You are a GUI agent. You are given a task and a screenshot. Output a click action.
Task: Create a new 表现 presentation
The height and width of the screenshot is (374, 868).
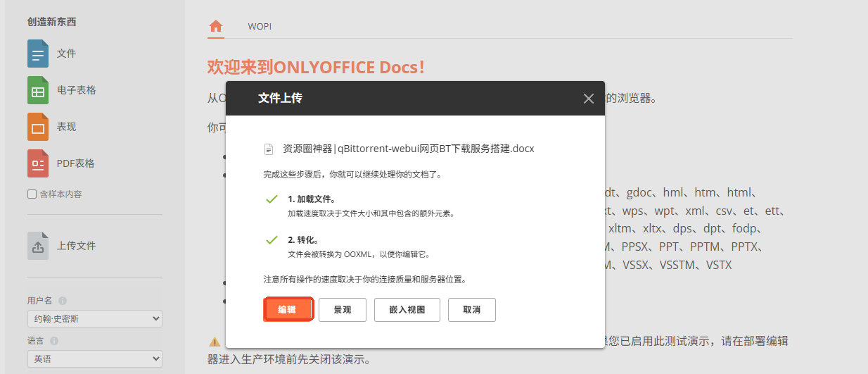pyautogui.click(x=38, y=127)
